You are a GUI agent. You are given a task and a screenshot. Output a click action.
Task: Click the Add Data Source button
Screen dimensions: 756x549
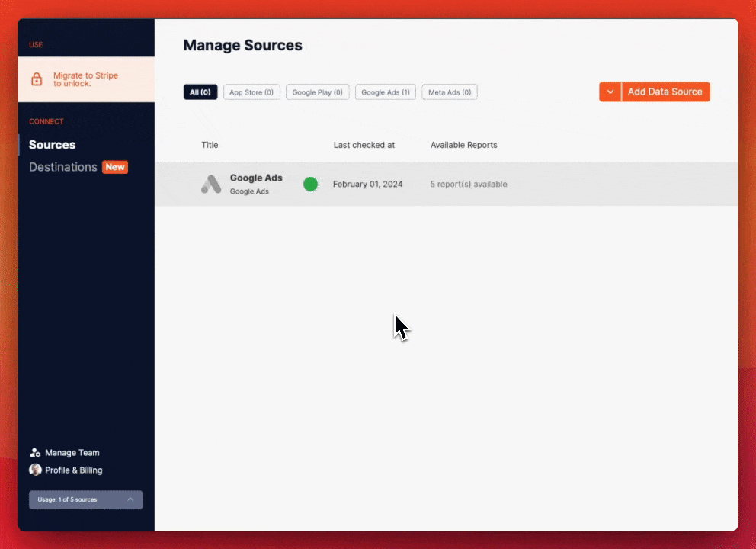[x=665, y=91]
